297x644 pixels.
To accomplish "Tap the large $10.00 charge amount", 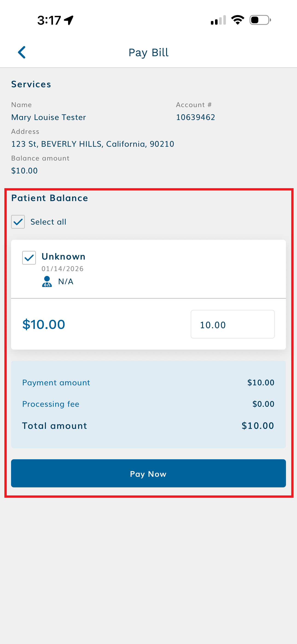I will tap(44, 324).
